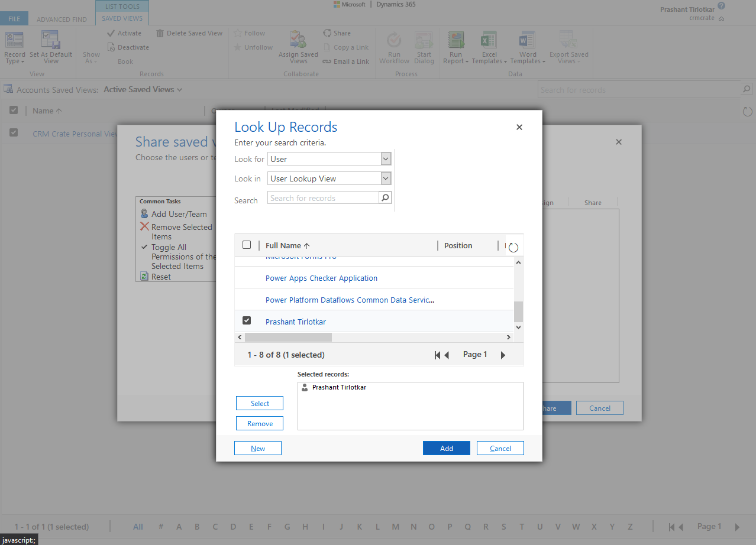Click Search for records field in lookup

click(x=324, y=198)
